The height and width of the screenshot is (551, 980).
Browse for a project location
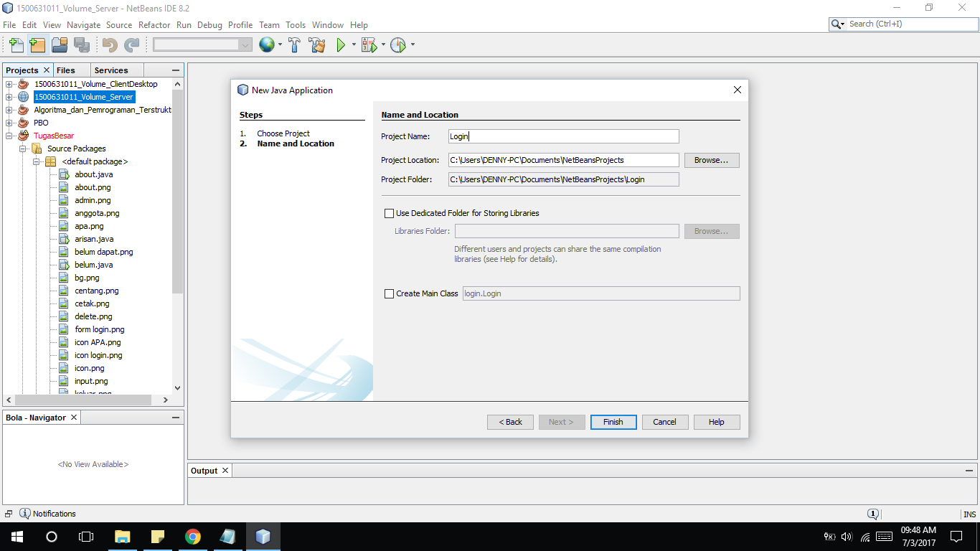(711, 159)
